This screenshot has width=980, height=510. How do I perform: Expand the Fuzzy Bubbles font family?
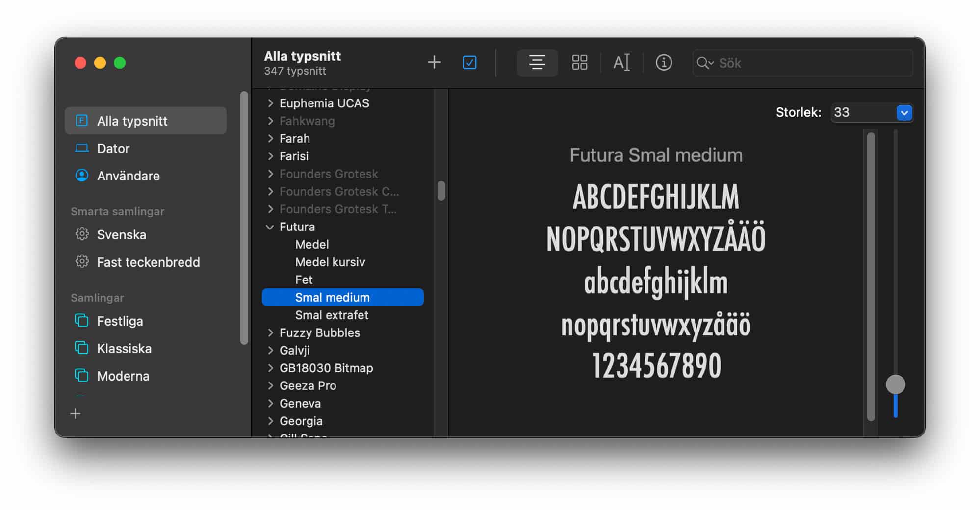(270, 332)
